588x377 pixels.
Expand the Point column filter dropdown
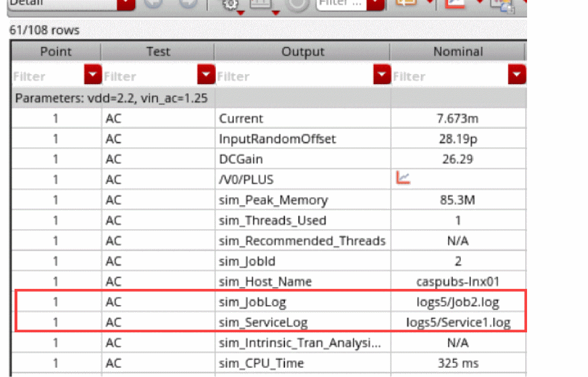92,75
